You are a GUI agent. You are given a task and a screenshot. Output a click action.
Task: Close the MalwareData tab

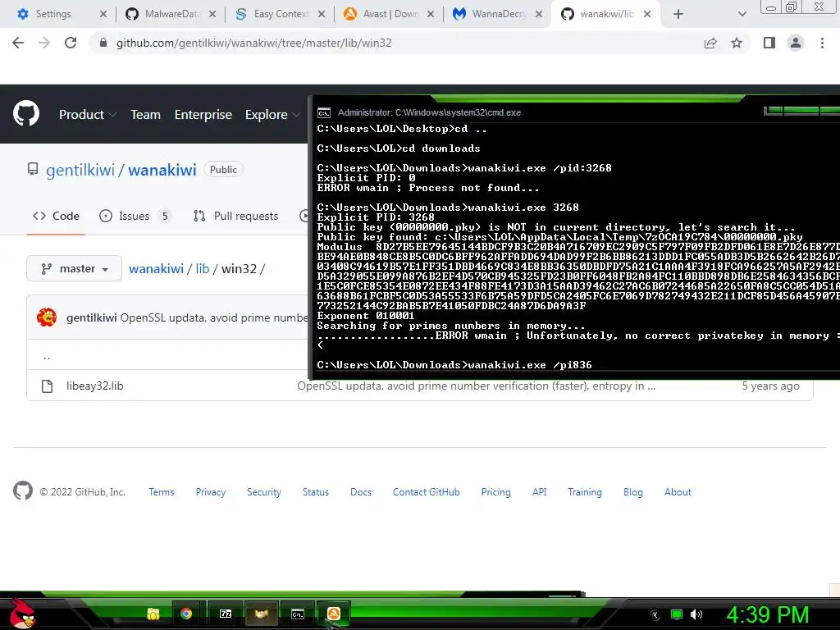(212, 14)
